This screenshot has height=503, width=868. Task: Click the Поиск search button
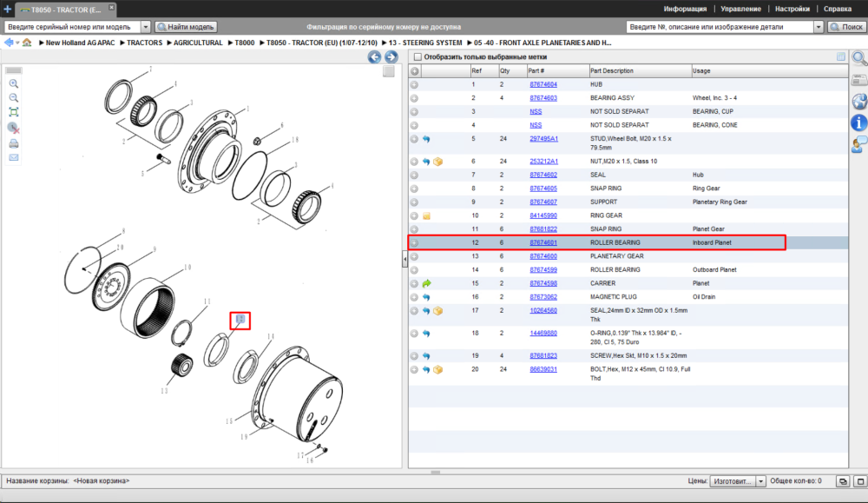847,27
